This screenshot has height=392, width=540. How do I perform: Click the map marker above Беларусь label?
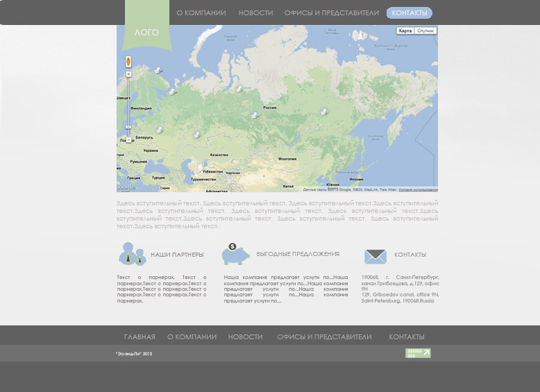[x=159, y=130]
